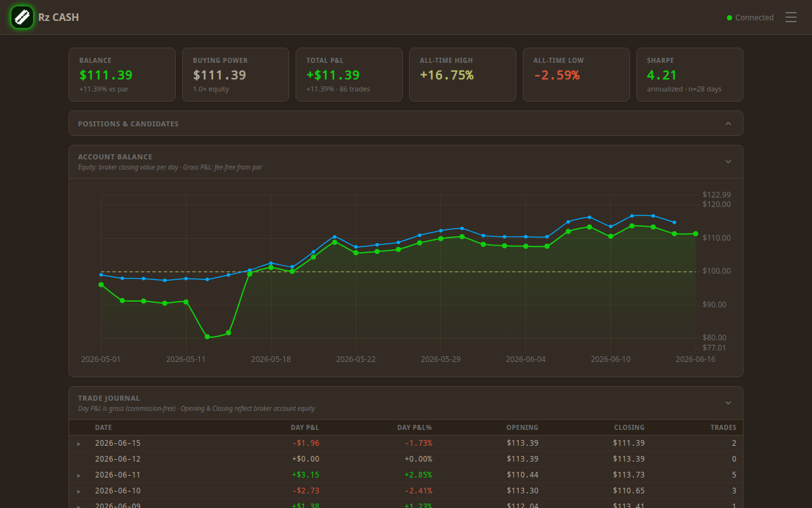This screenshot has width=812, height=508.
Task: Expand the 2026-06-15 journal row triangle
Action: (79, 444)
